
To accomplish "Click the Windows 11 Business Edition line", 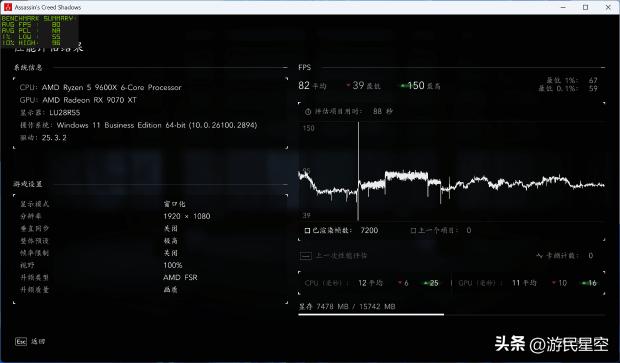I will 138,125.
